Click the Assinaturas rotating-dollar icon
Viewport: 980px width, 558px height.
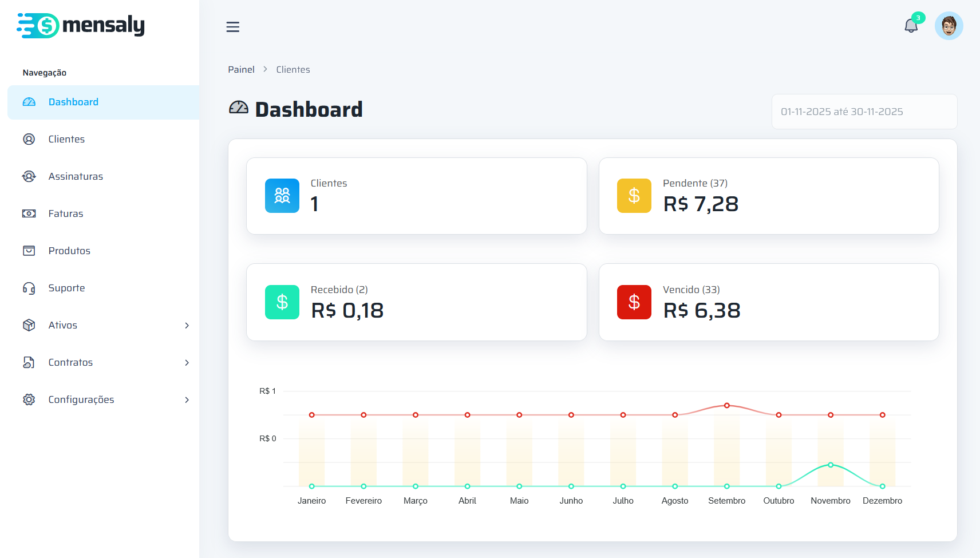pyautogui.click(x=29, y=176)
